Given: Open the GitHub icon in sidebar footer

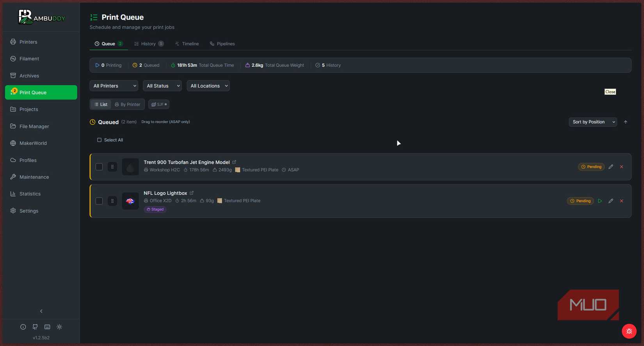Looking at the screenshot, I should (x=35, y=327).
